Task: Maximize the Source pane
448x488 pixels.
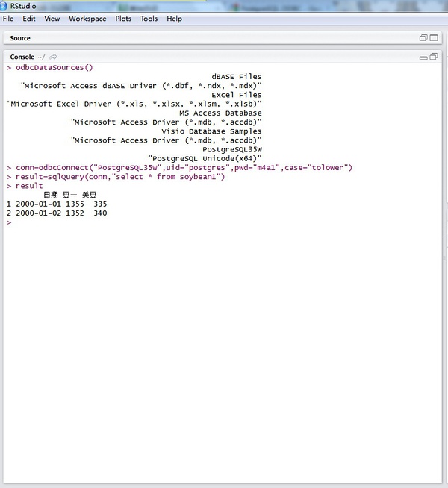Action: [x=434, y=37]
